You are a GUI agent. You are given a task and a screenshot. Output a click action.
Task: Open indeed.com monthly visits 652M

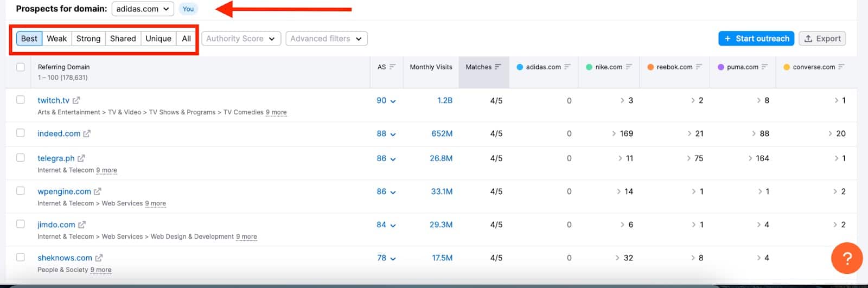click(442, 133)
